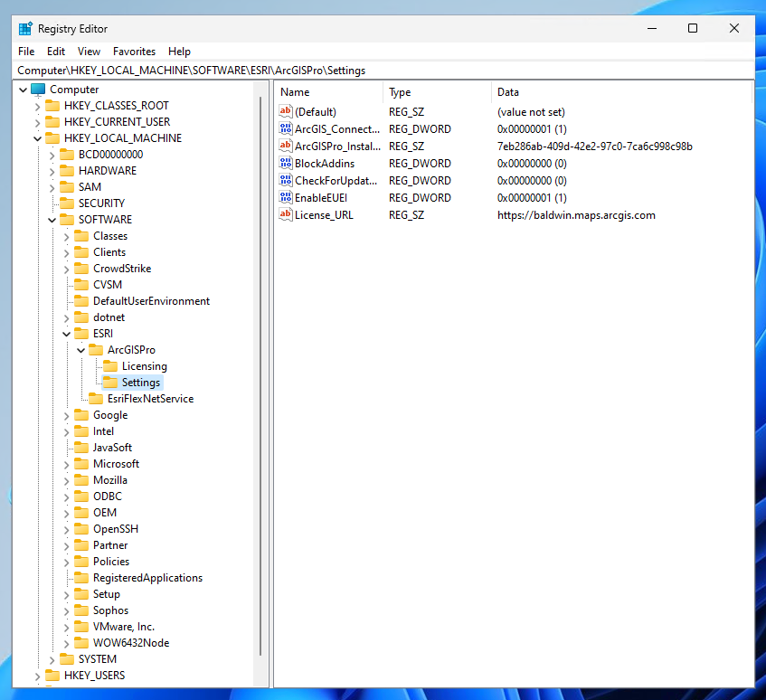The image size is (766, 700).
Task: Open the Edit menu
Action: click(x=56, y=52)
